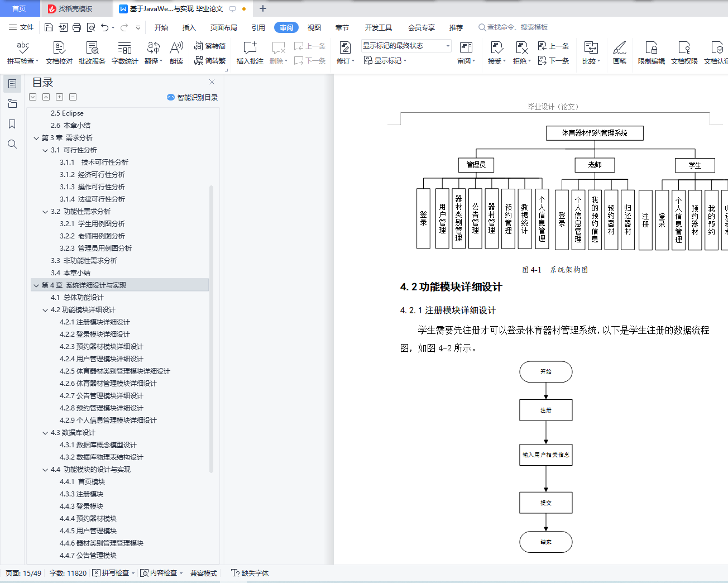Jump to 3.1.2 经济可行性分析 heading
Viewport: 728px width, 583px height.
point(93,175)
